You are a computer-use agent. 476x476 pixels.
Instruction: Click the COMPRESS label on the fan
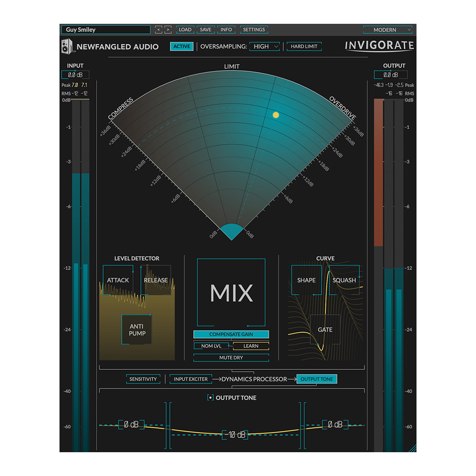120,109
